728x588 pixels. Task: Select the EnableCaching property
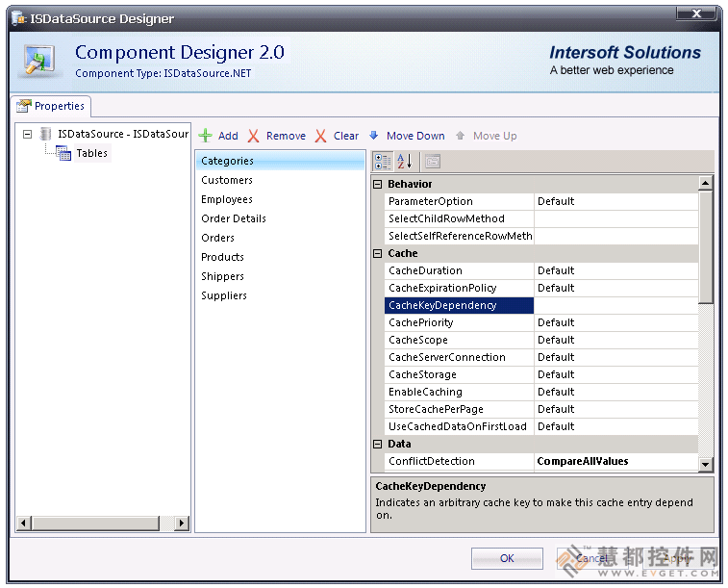[459, 392]
